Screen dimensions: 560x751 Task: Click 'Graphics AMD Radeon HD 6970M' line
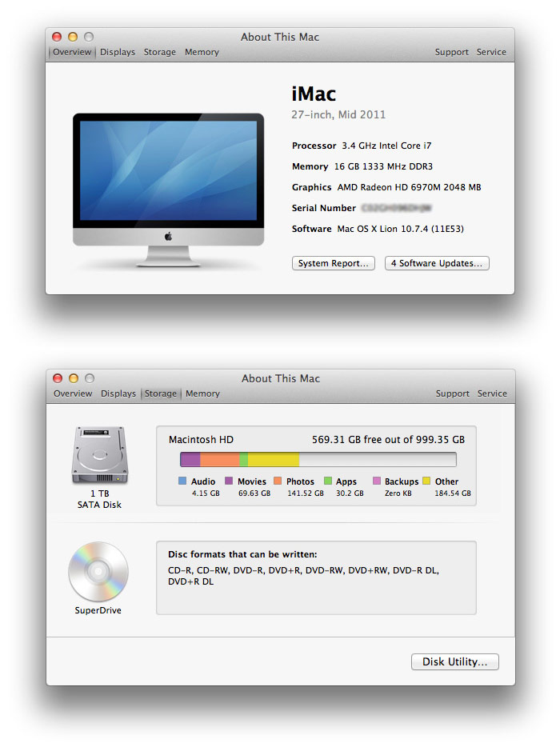click(386, 187)
